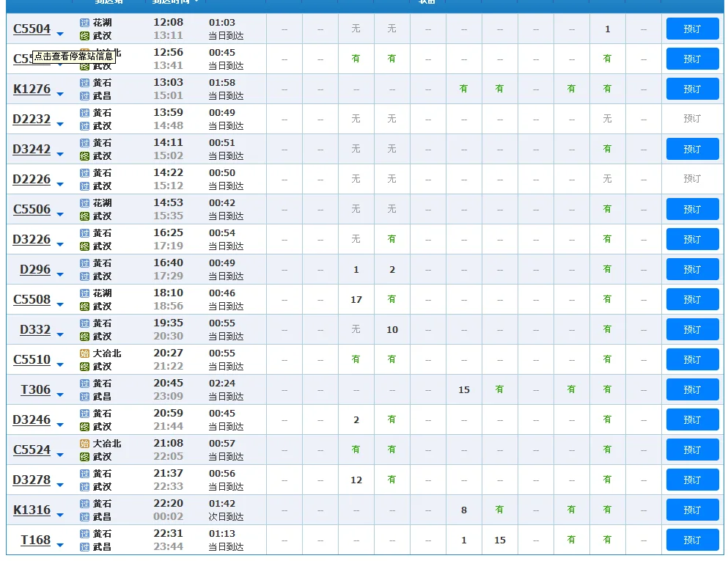
Task: Click the 终 icon beside 武汉 for C5506
Action: 83,214
